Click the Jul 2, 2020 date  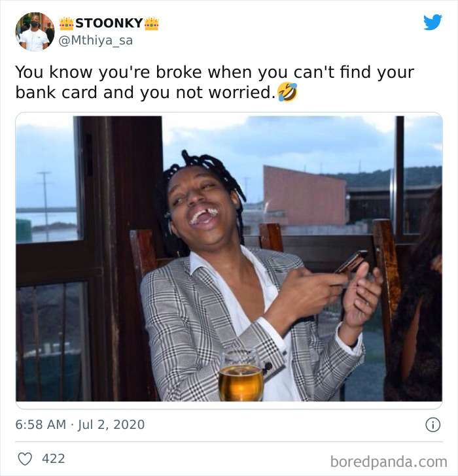coord(111,424)
